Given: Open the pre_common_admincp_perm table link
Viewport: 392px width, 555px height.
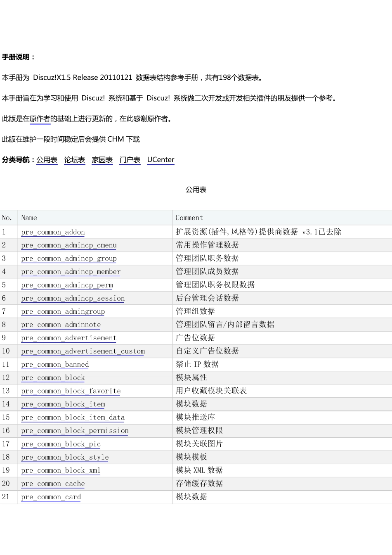Looking at the screenshot, I should (x=67, y=285).
